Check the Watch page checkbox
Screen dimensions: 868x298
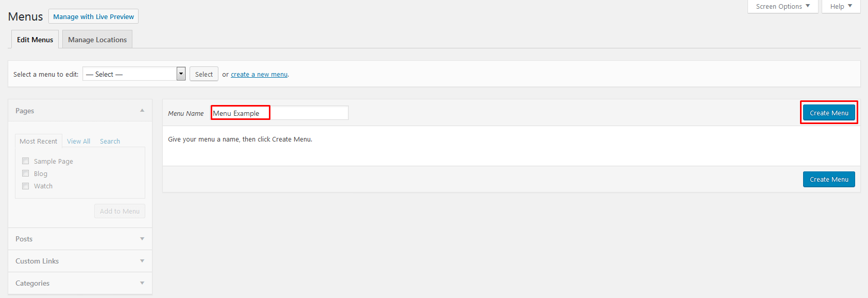pyautogui.click(x=26, y=186)
